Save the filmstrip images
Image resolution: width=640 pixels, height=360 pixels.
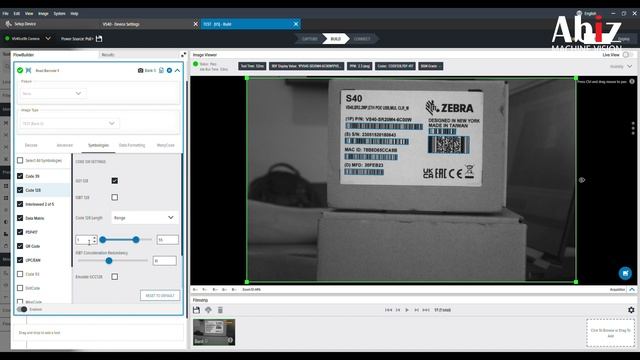click(196, 310)
